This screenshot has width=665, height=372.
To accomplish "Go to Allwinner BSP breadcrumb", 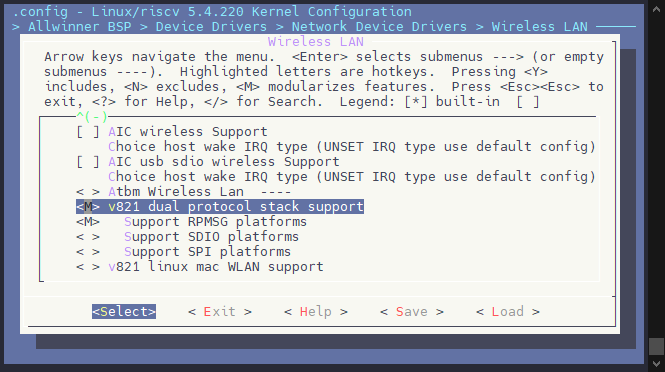I will [80, 27].
